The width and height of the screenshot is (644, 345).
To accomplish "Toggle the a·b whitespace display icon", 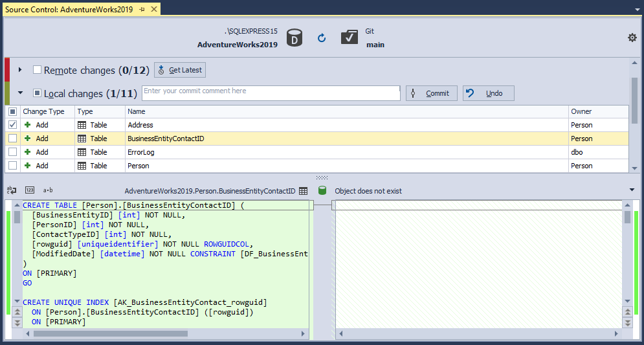I will point(48,190).
